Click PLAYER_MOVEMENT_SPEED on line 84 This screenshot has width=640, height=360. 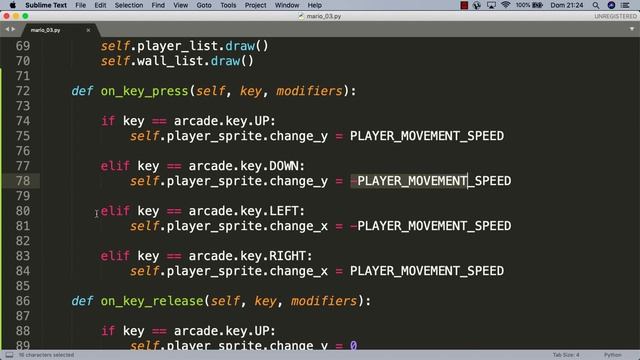click(427, 271)
